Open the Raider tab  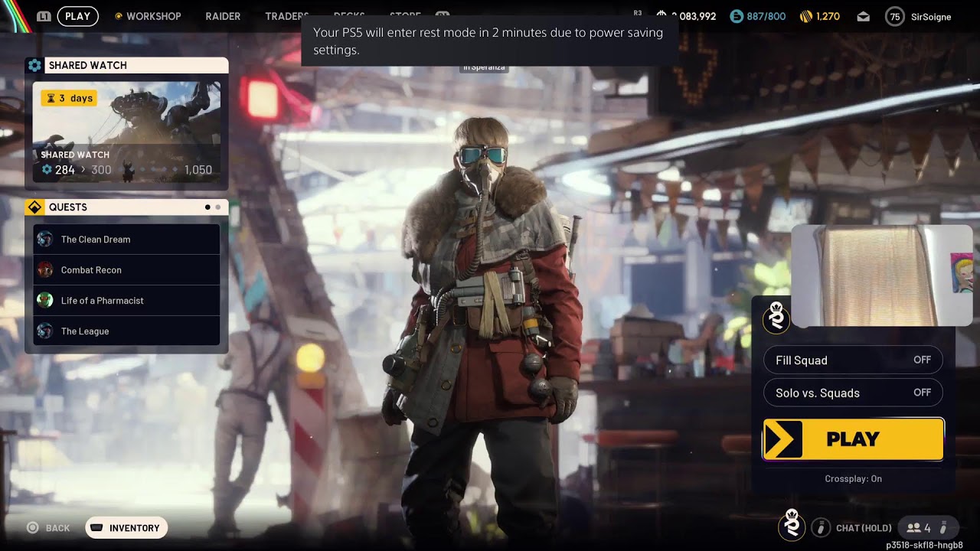coord(223,16)
